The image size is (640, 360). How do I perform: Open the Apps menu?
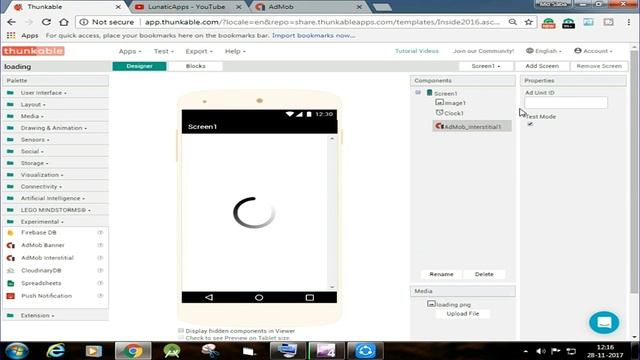click(x=130, y=51)
